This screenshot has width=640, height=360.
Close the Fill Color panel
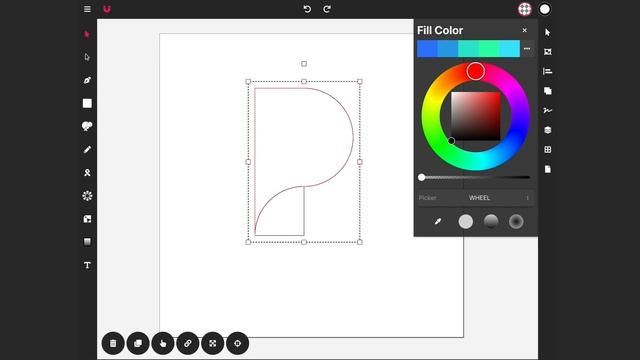coord(524,30)
